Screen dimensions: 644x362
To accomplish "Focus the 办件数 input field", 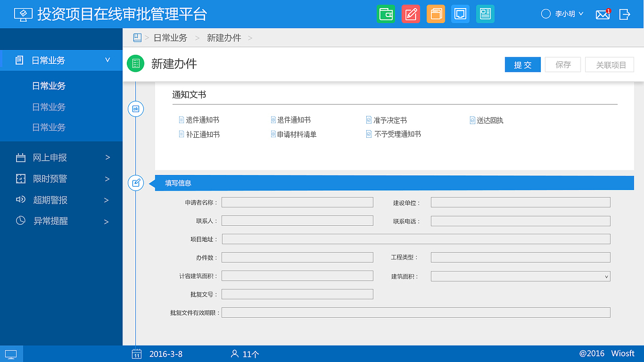I will click(x=297, y=257).
